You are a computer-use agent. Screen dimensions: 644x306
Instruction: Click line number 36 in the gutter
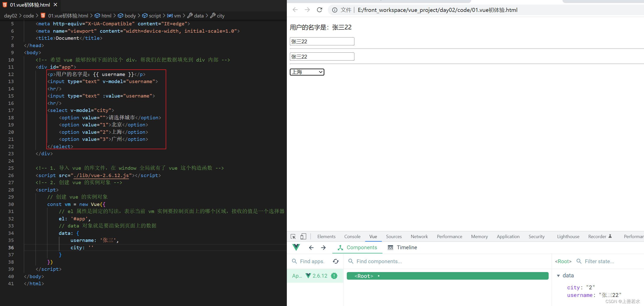[x=11, y=247]
